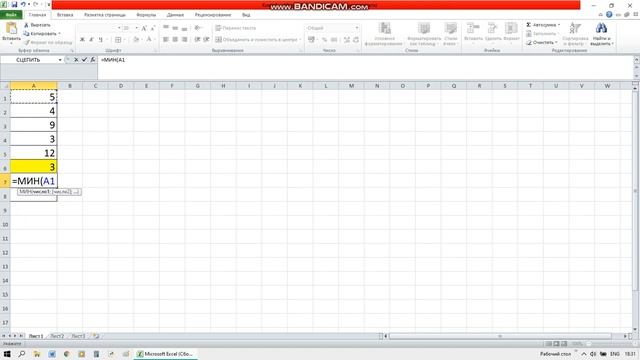Screen dimensions: 640x360
Task: Switch to the Данные ribbon tab
Action: pos(175,15)
